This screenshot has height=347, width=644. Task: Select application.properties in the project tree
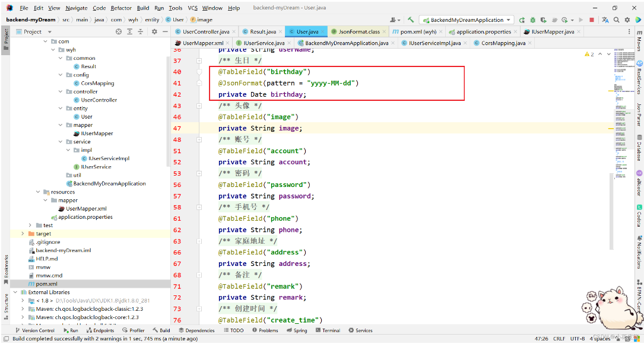point(81,217)
